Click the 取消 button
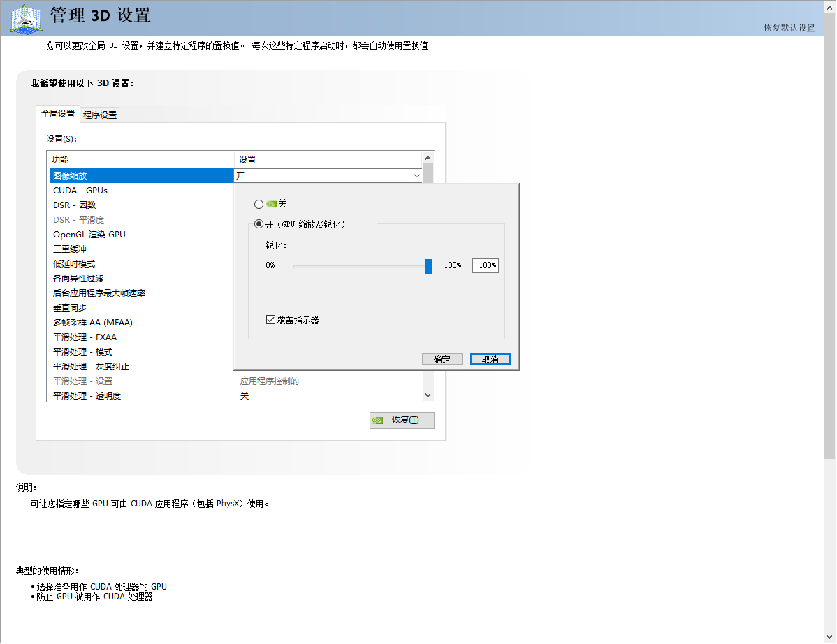Viewport: 837px width, 644px height. click(490, 359)
